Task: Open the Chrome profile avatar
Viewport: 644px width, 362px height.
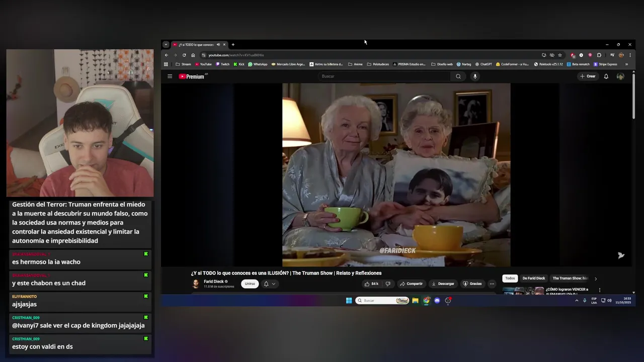Action: 621,55
